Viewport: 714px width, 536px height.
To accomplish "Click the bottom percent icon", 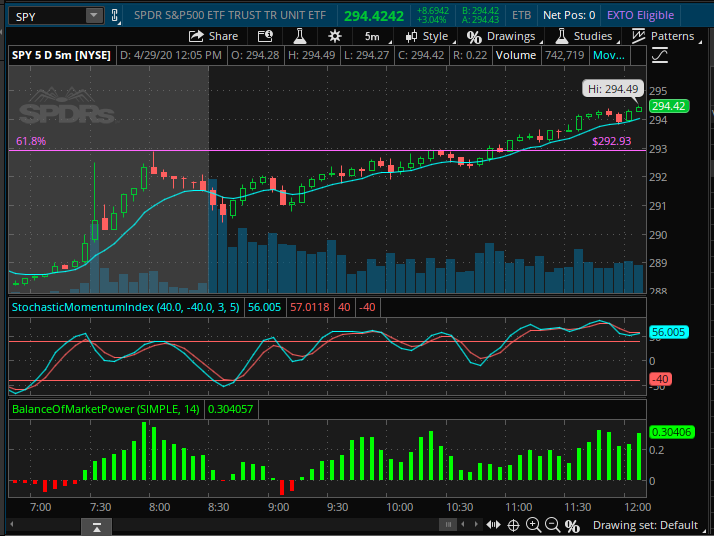I will click(x=572, y=526).
